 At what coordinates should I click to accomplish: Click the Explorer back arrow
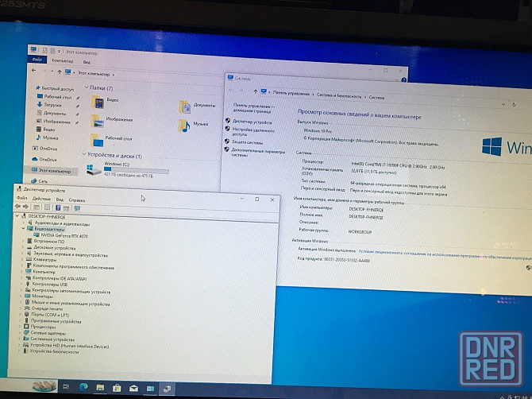[33, 70]
